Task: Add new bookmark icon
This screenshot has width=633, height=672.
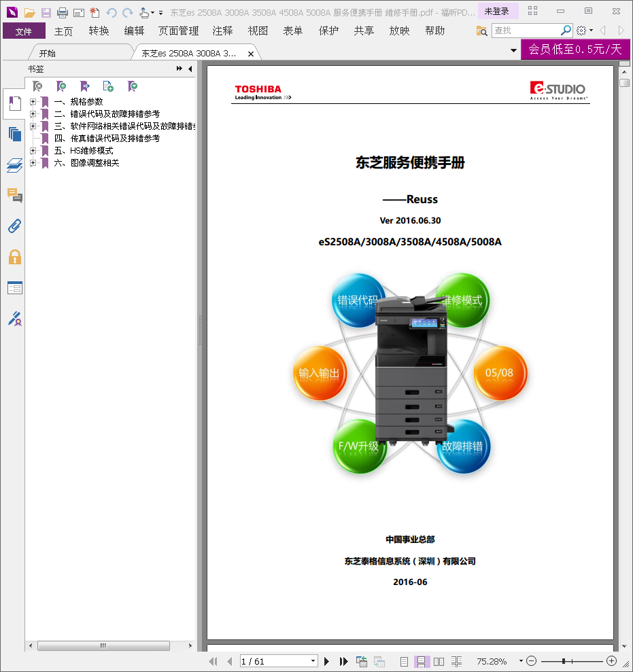Action: (x=61, y=86)
